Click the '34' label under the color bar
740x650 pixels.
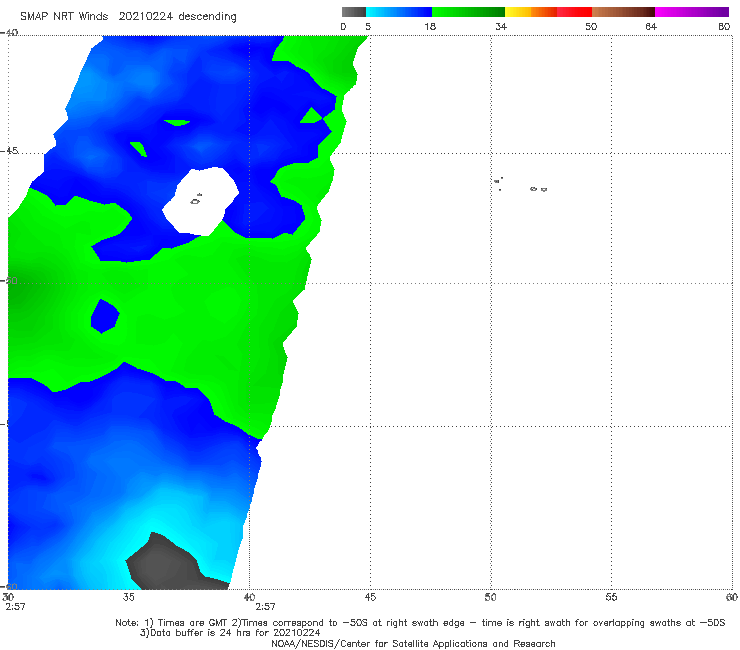[501, 26]
